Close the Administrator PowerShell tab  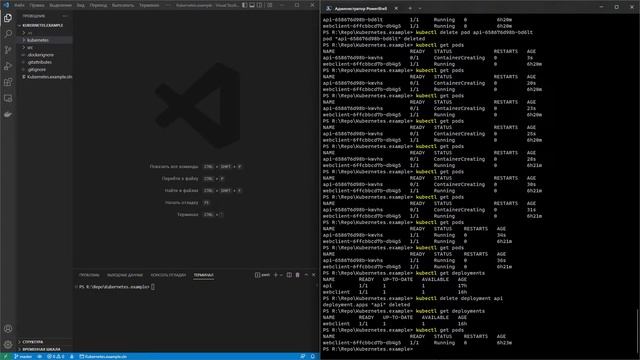click(396, 8)
